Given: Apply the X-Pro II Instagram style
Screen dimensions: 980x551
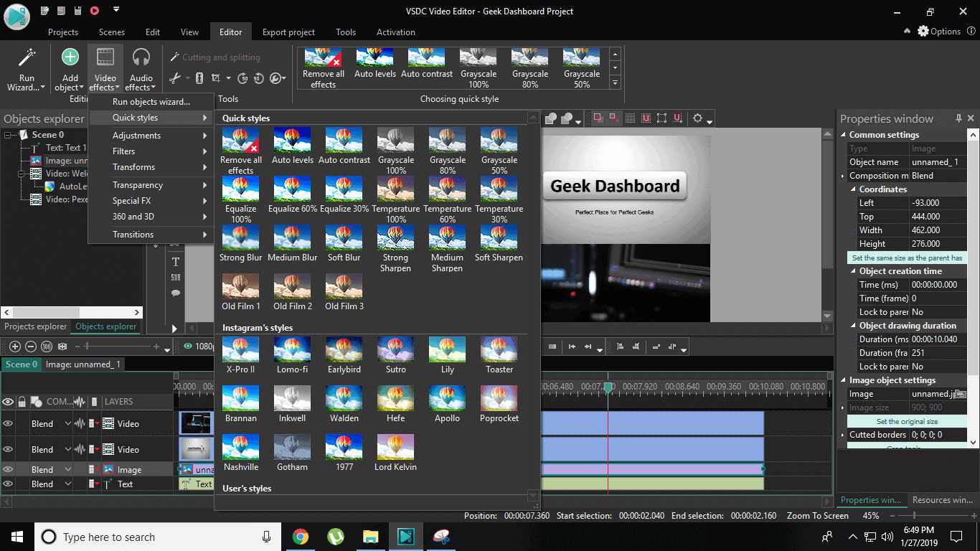Looking at the screenshot, I should point(241,356).
